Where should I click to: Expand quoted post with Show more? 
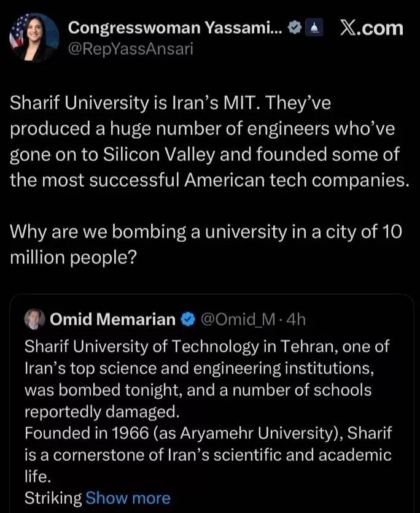(x=128, y=498)
